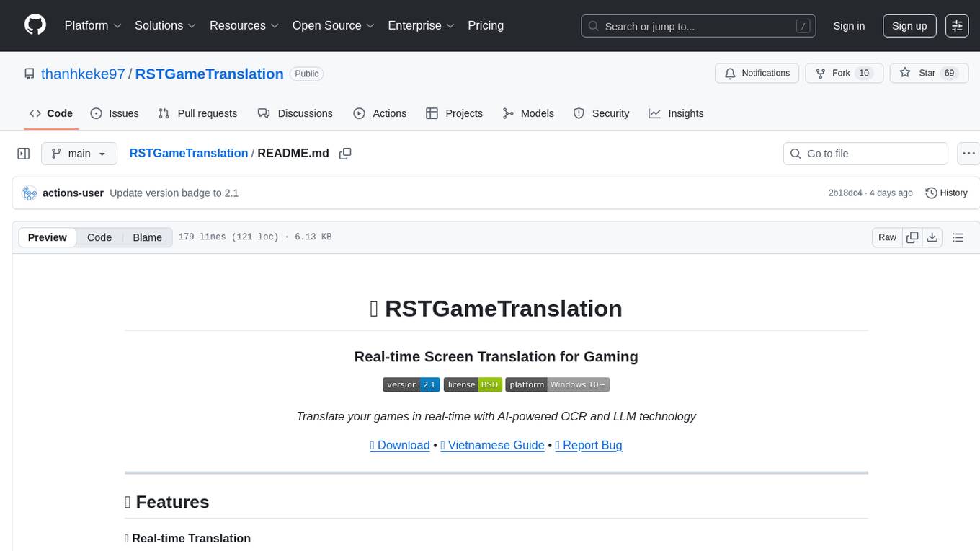Download the raw file icon
Viewport: 980px width, 551px height.
pos(932,237)
